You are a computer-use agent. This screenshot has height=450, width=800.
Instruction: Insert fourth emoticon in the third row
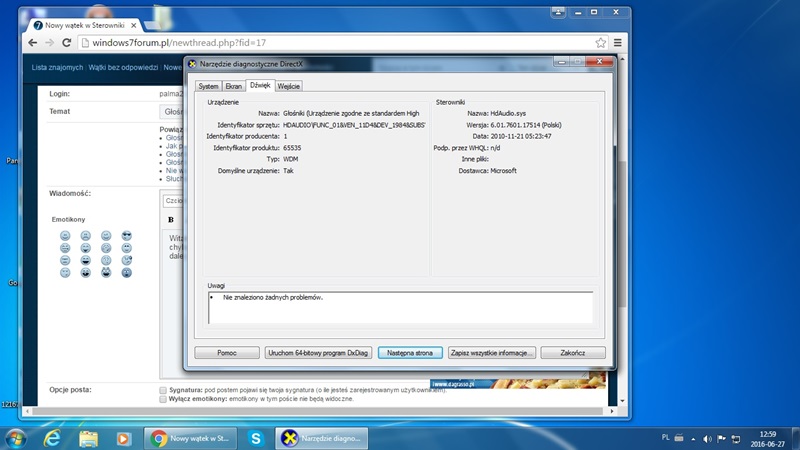(127, 260)
